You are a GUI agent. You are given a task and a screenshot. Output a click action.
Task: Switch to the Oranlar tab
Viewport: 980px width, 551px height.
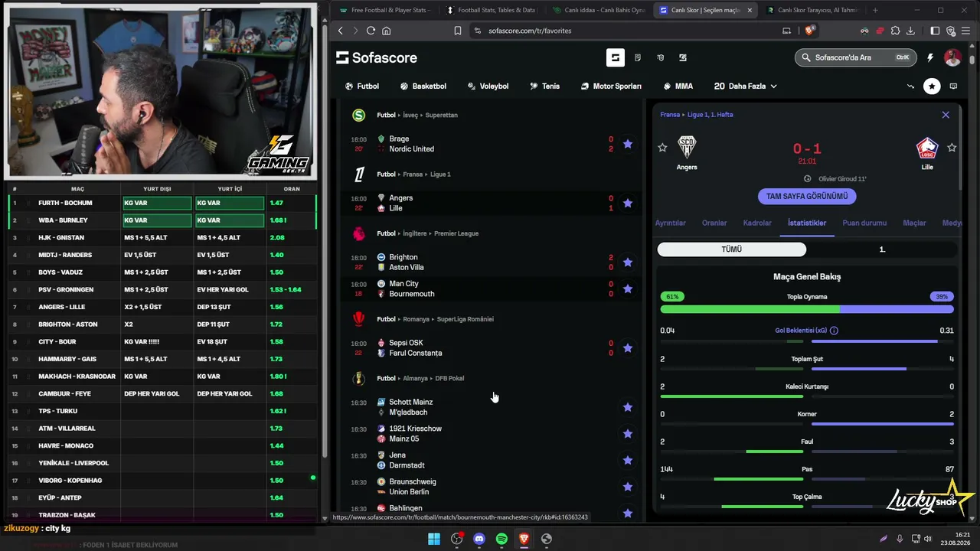click(714, 223)
